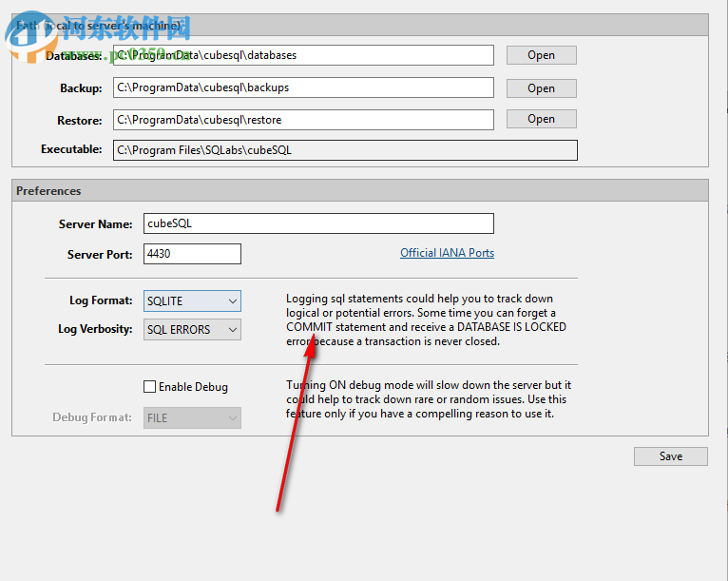728x581 pixels.
Task: Expand the Log Format dropdown
Action: click(x=192, y=300)
